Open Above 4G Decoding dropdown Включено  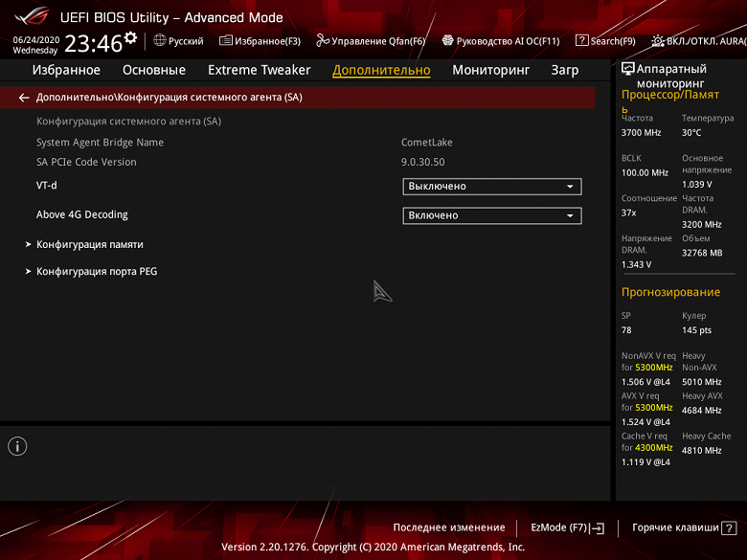(492, 215)
